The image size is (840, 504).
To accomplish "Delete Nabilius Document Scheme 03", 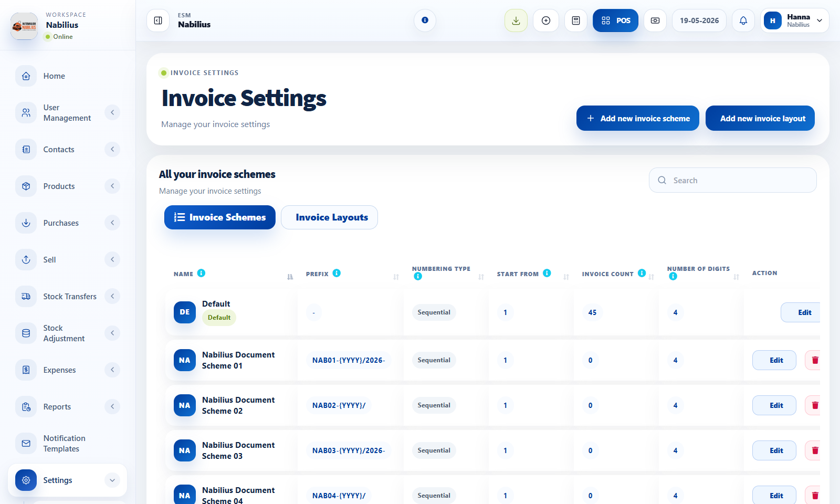I will point(813,450).
